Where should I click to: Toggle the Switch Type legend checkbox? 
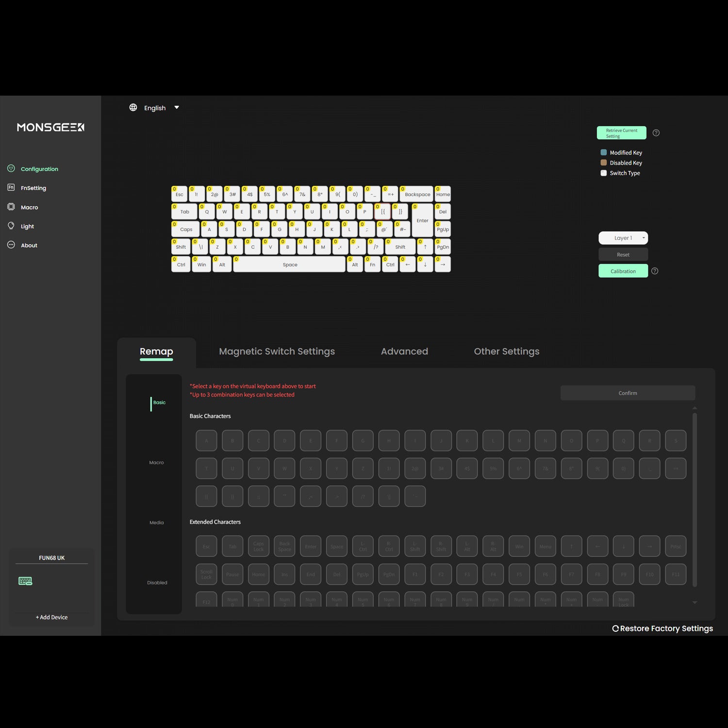(x=604, y=173)
